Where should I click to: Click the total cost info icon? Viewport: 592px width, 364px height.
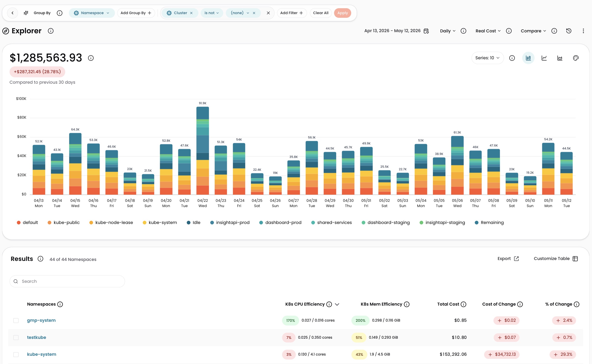tap(91, 58)
